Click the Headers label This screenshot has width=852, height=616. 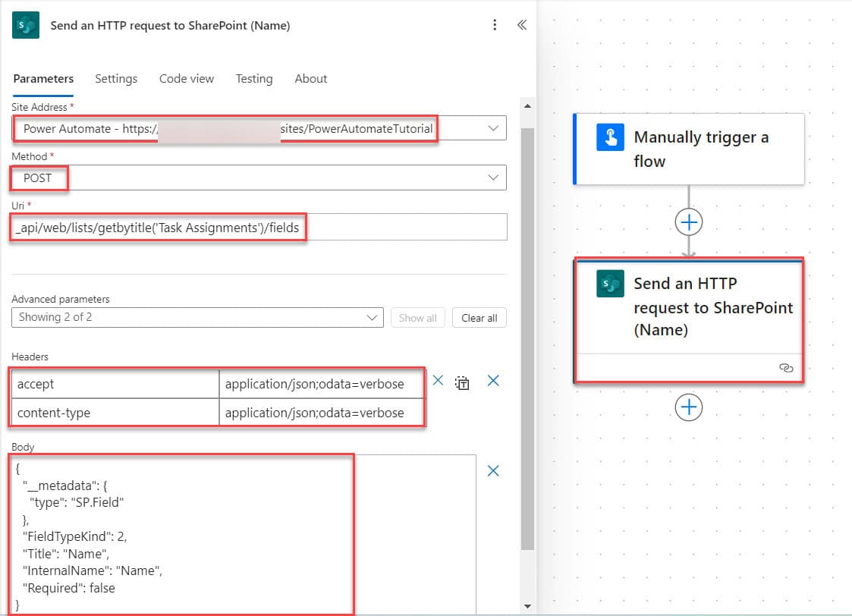click(30, 357)
